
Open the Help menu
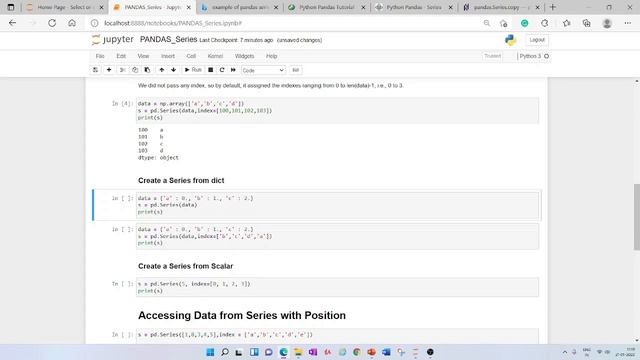tap(271, 56)
